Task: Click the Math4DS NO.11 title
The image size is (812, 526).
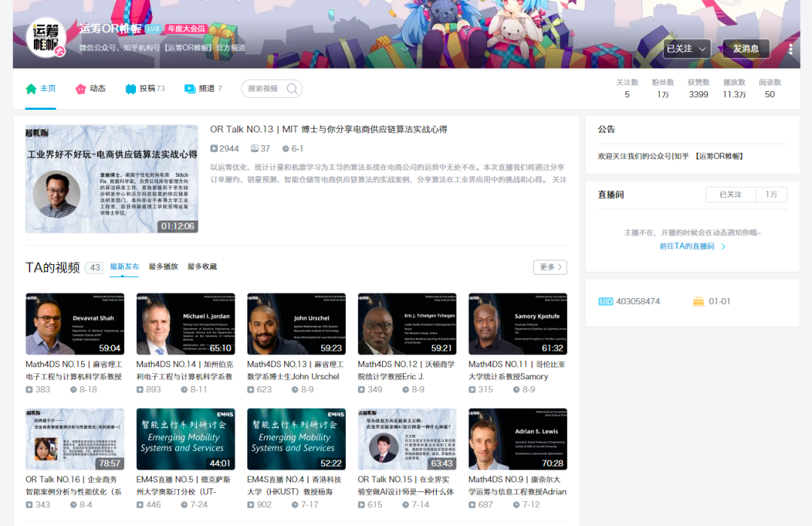Action: pos(517,370)
